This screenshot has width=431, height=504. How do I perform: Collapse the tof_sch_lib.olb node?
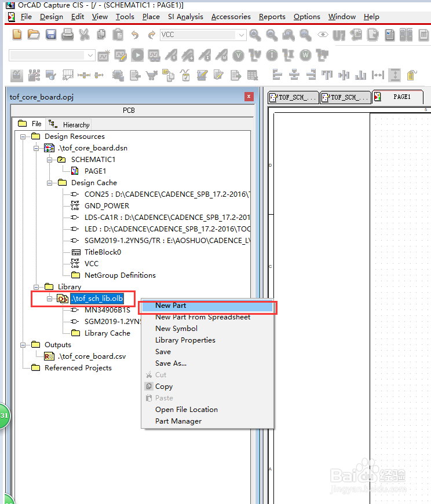tap(49, 299)
